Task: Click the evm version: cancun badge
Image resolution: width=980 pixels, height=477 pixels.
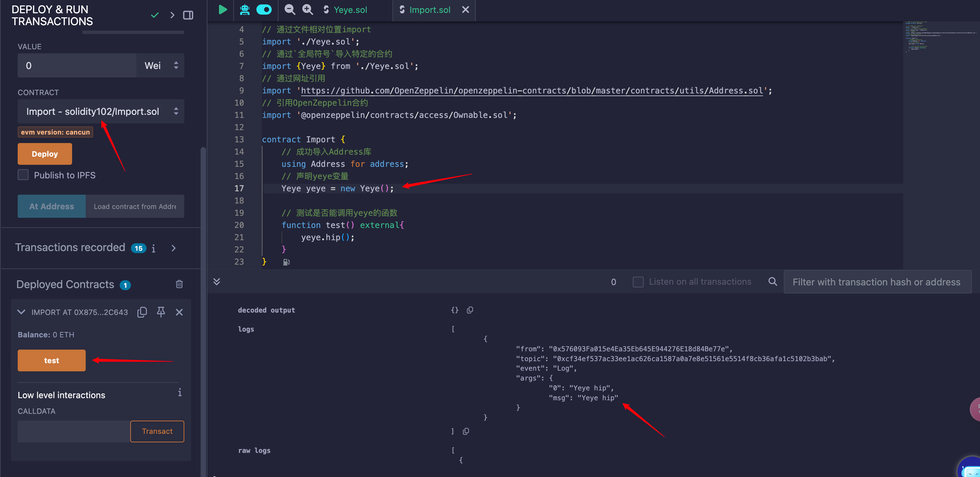Action: point(55,132)
